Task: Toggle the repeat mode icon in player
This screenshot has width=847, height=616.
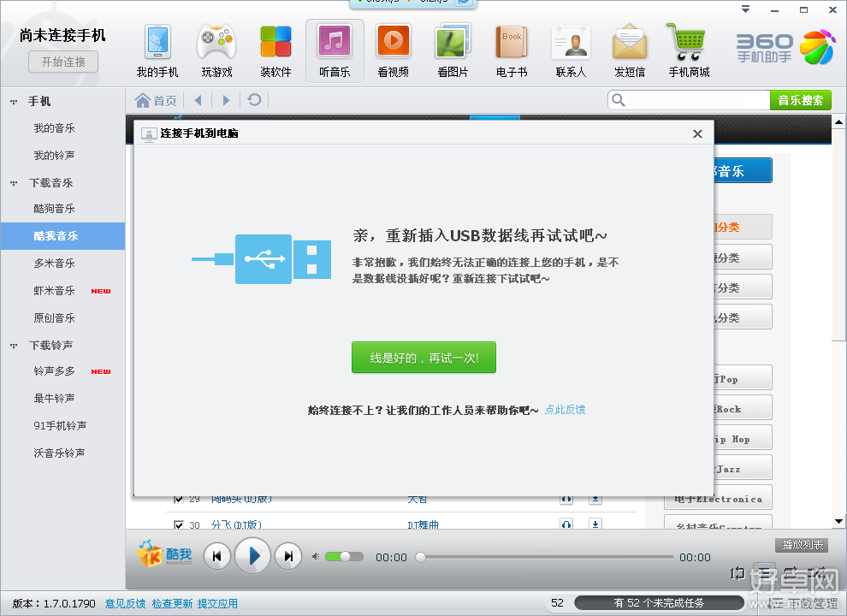Action: [737, 573]
